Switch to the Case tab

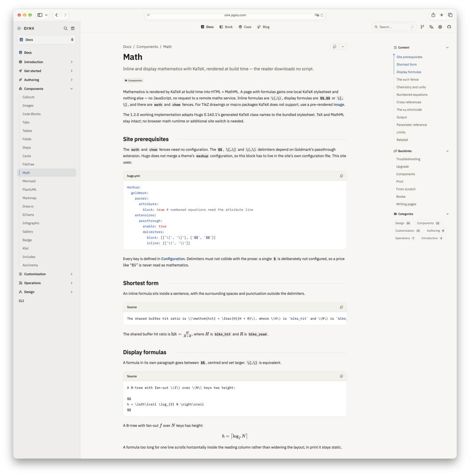(x=245, y=27)
